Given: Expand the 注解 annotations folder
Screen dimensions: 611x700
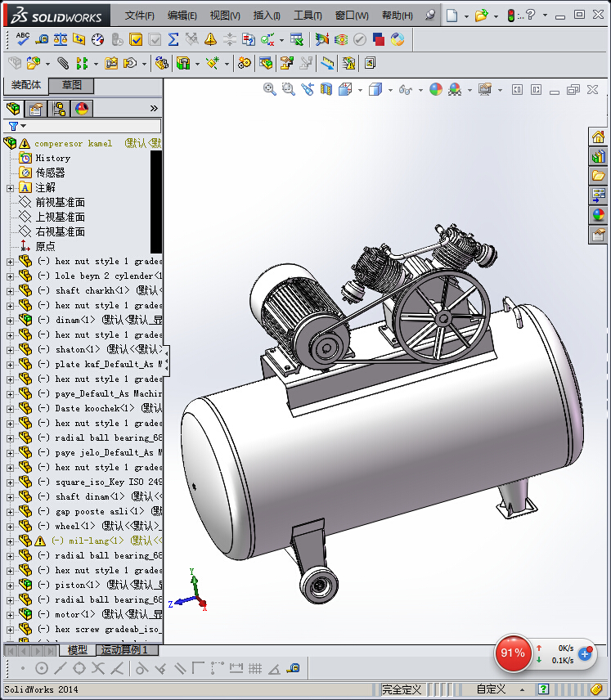Looking at the screenshot, I should pos(11,188).
